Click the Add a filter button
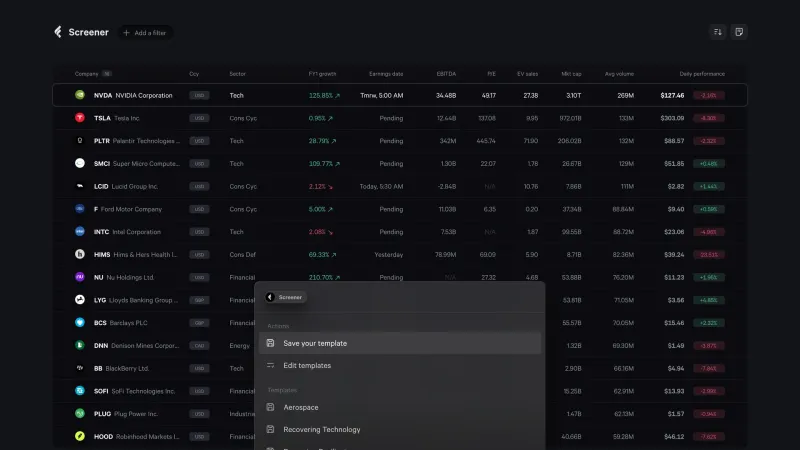800x450 pixels. (x=145, y=33)
